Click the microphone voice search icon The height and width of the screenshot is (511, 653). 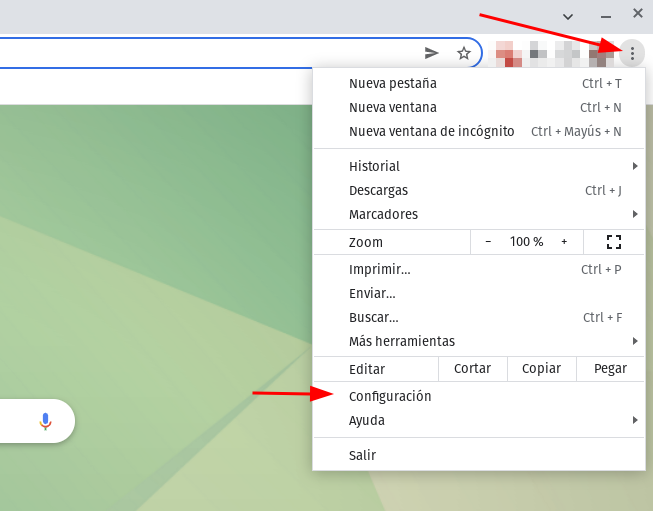(x=45, y=421)
